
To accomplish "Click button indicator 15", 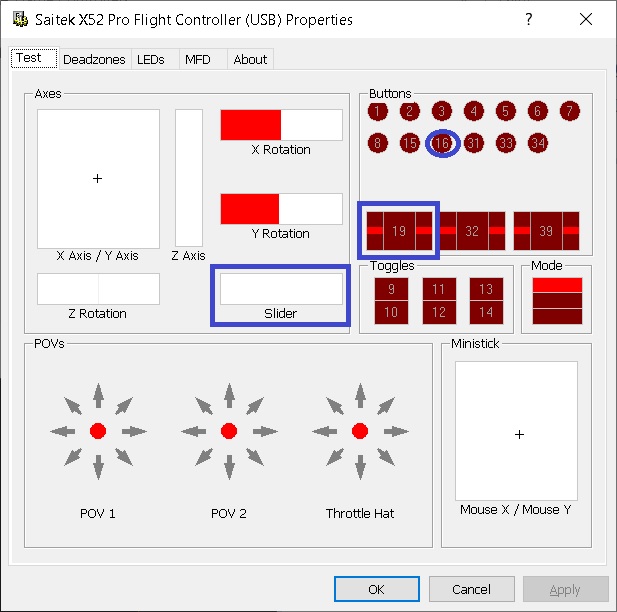I will pyautogui.click(x=410, y=143).
